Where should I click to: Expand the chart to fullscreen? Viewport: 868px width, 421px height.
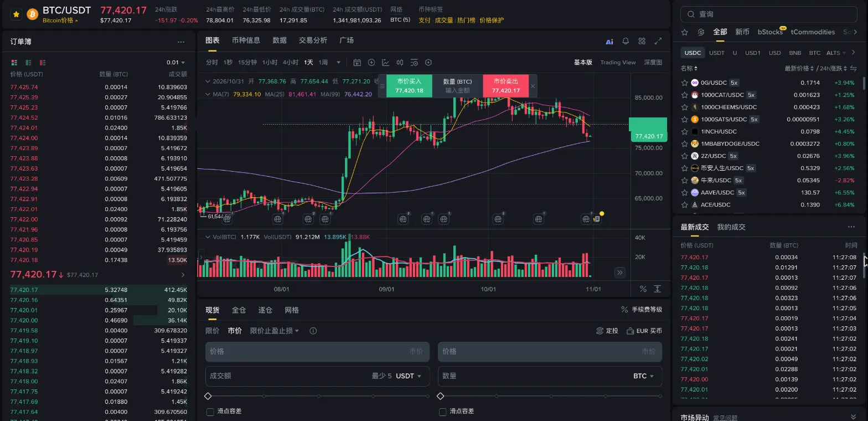658,41
